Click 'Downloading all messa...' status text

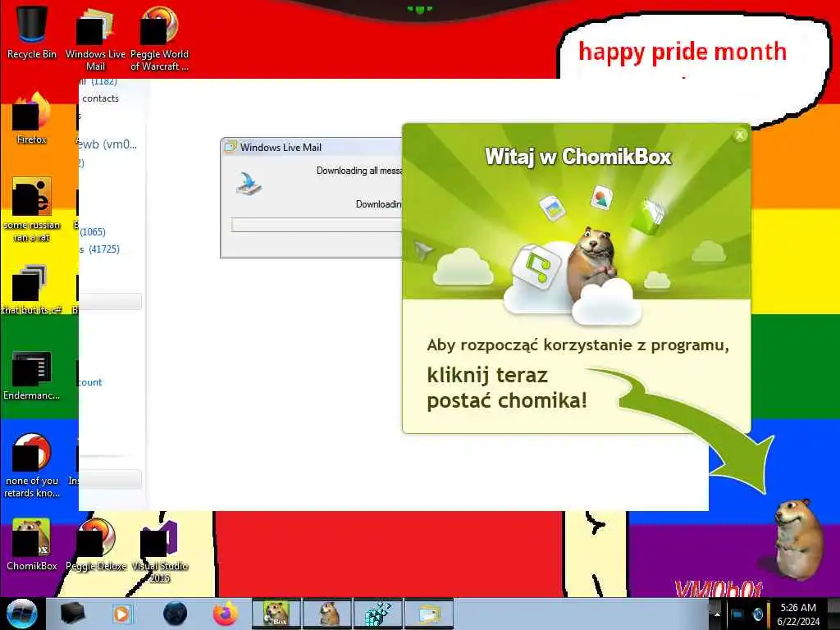(359, 171)
